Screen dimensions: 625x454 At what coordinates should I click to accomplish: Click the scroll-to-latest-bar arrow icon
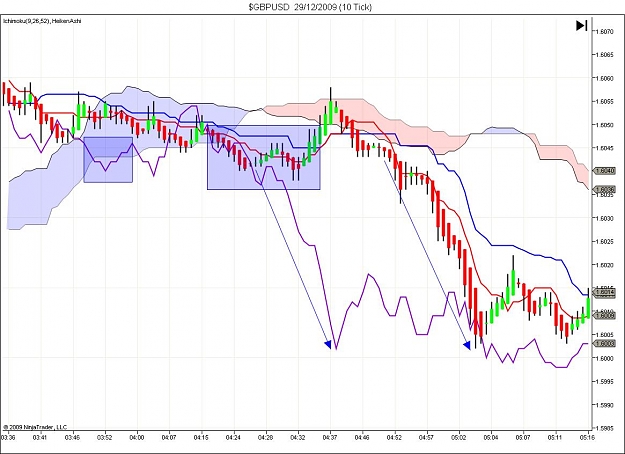click(582, 26)
